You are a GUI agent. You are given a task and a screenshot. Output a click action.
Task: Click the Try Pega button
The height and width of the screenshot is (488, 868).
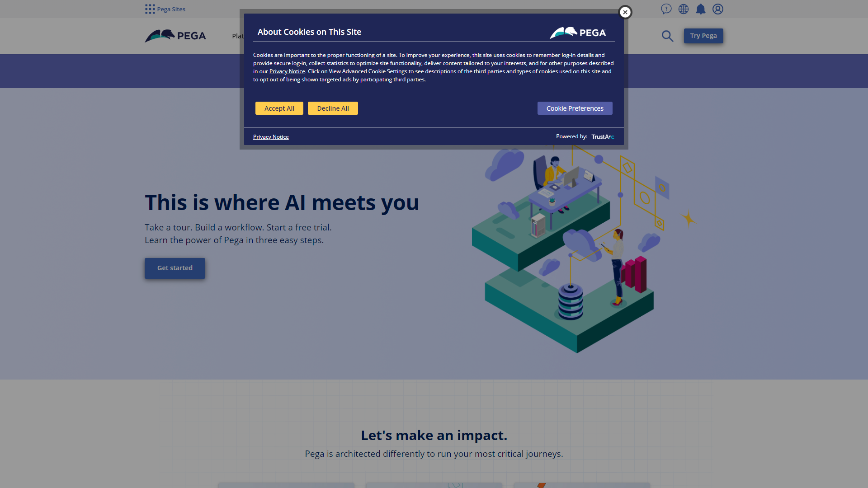703,36
